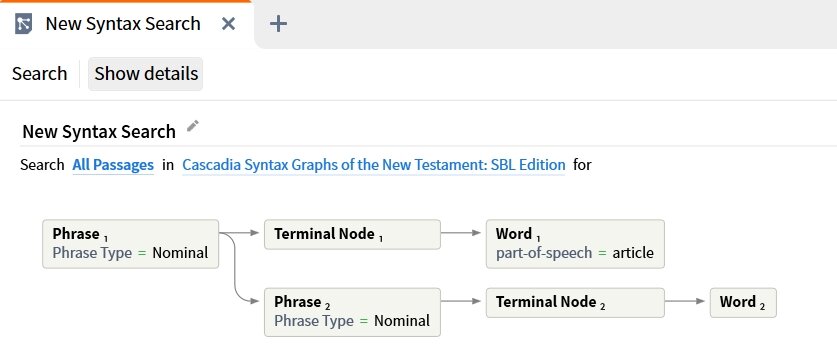Click the syntax search tab icon
The width and height of the screenshot is (837, 361).
[x=23, y=23]
